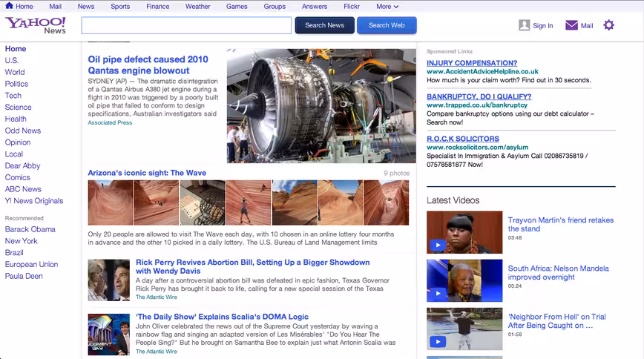Open the jet engine photo
Screen dimensions: 644x359
click(321, 106)
